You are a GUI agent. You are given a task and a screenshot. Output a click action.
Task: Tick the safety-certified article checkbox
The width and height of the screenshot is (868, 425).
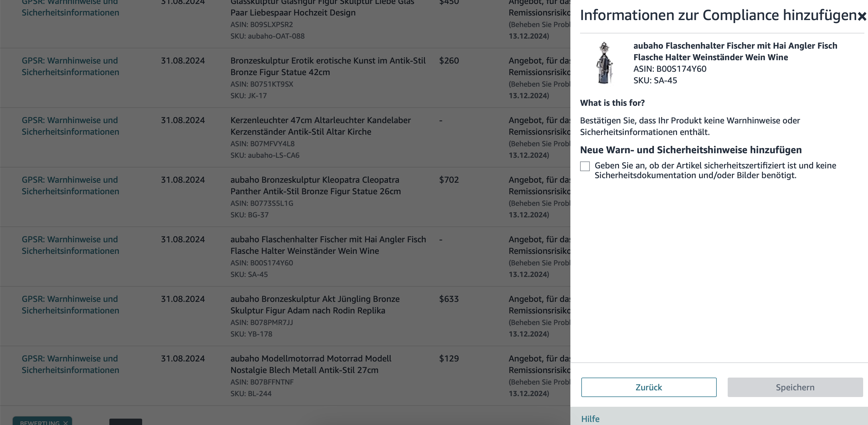[x=585, y=166]
